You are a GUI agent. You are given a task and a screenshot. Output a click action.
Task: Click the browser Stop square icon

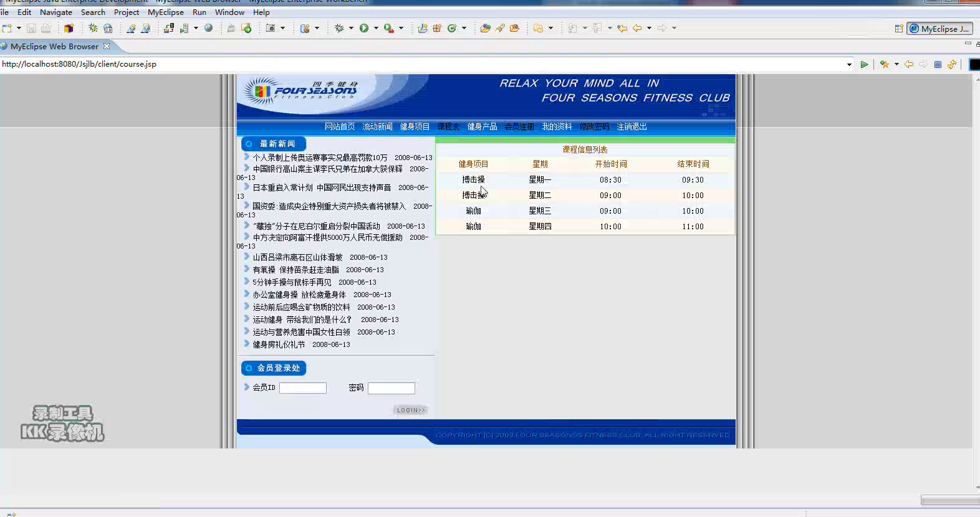point(938,64)
